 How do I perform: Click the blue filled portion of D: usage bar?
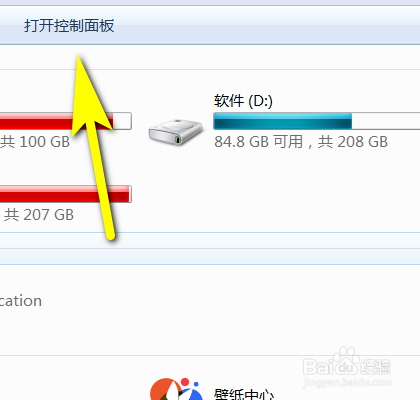coord(283,121)
